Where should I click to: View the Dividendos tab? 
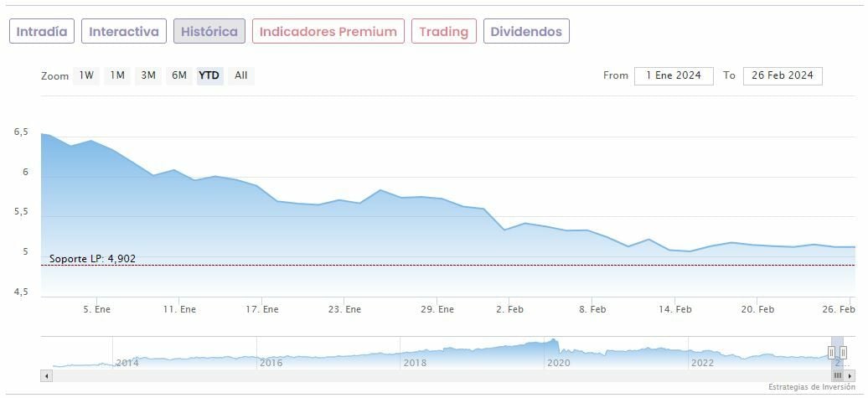[x=526, y=32]
